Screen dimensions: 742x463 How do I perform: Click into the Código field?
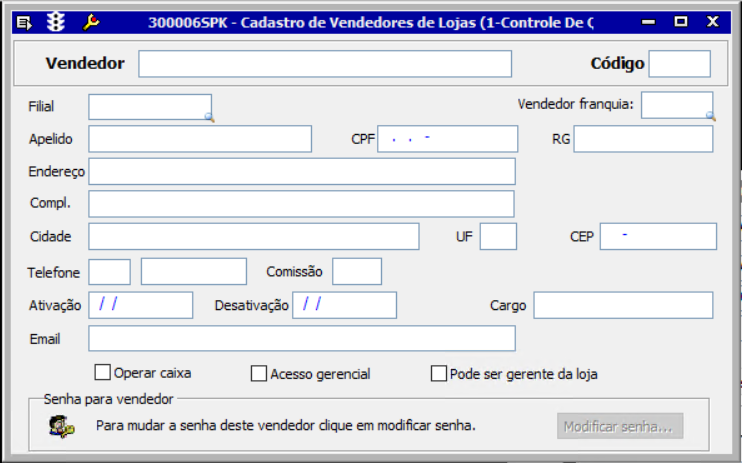click(x=680, y=63)
